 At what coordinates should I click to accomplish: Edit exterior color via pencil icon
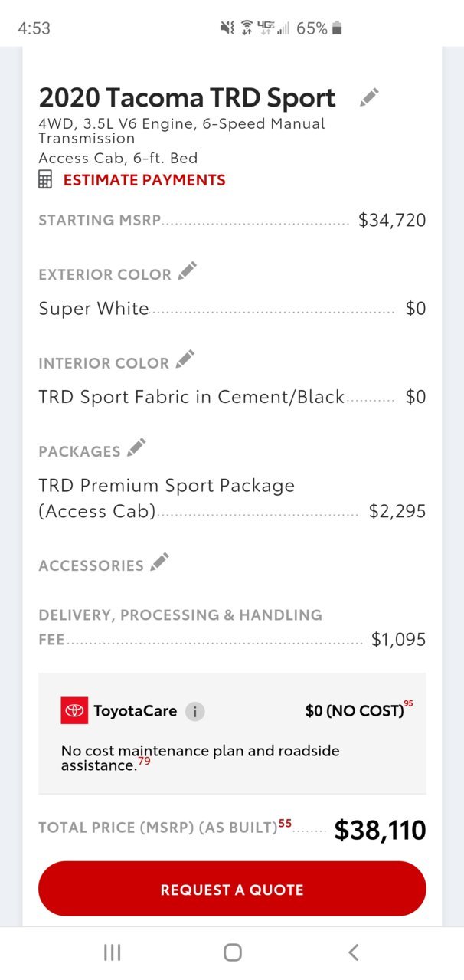pyautogui.click(x=187, y=271)
